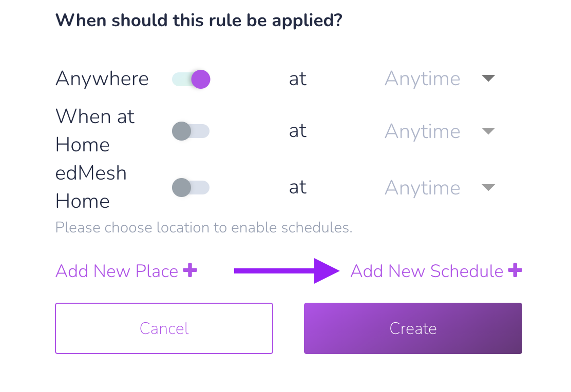Select Anytime text in Anywhere row

tap(423, 79)
